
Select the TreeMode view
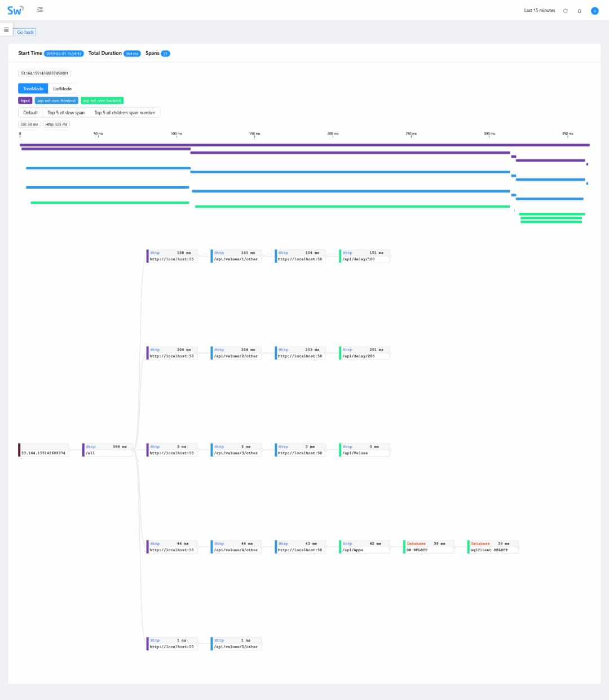point(33,88)
